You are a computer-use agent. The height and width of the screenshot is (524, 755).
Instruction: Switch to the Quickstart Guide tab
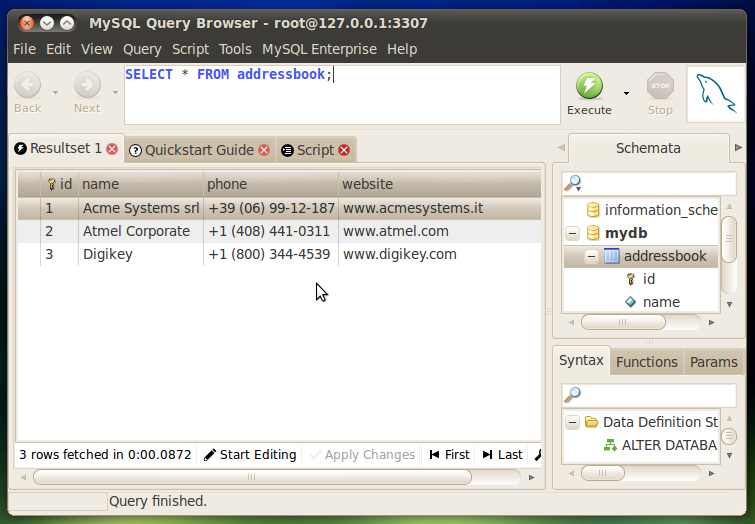(199, 150)
